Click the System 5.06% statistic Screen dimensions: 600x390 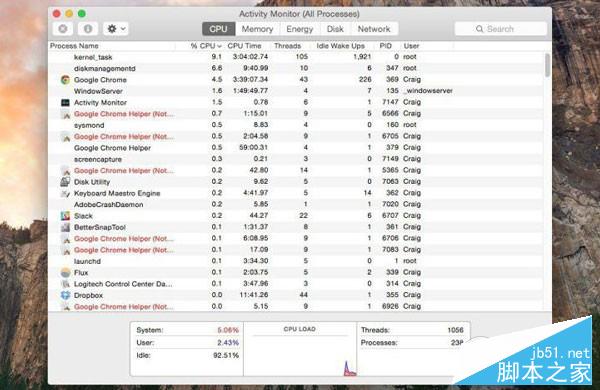(x=188, y=330)
